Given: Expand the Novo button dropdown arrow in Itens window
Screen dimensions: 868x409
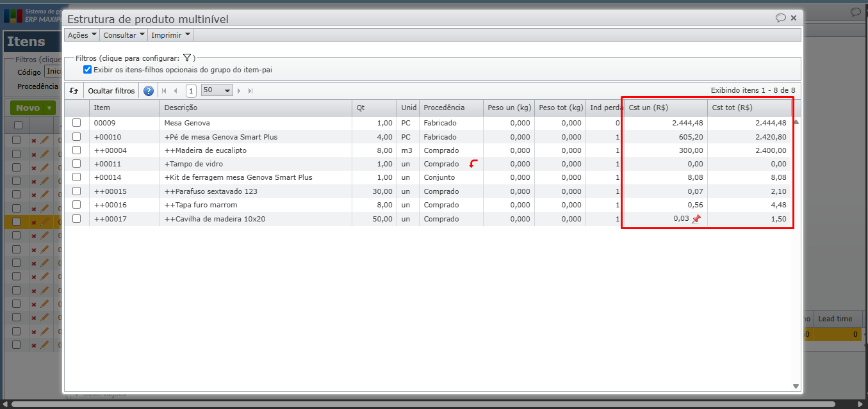Looking at the screenshot, I should pyautogui.click(x=49, y=108).
